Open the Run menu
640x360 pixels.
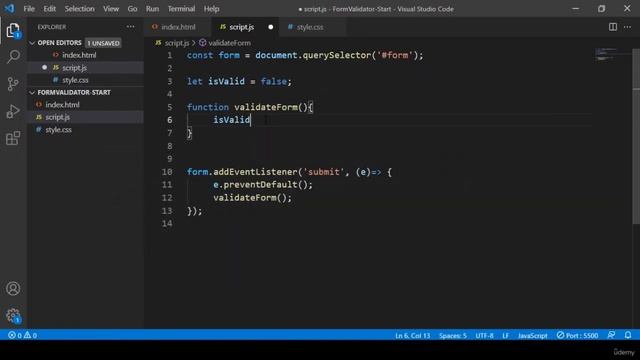point(152,9)
